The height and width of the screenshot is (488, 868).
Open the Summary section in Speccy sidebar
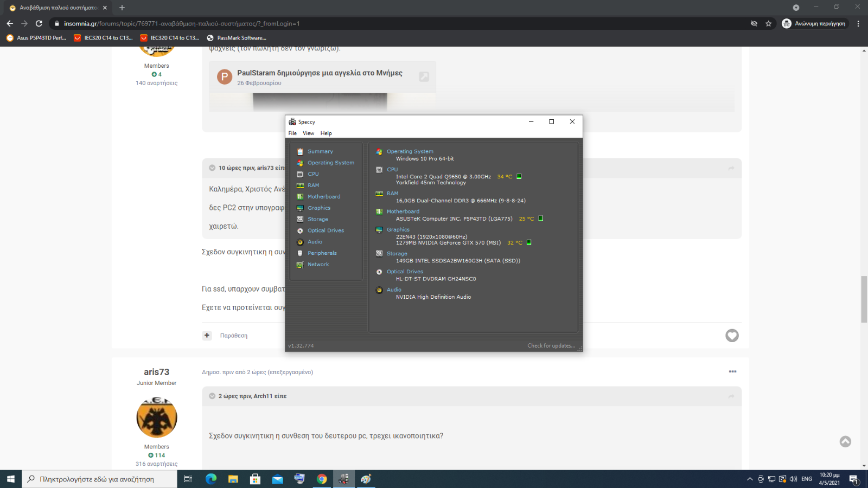pos(320,152)
